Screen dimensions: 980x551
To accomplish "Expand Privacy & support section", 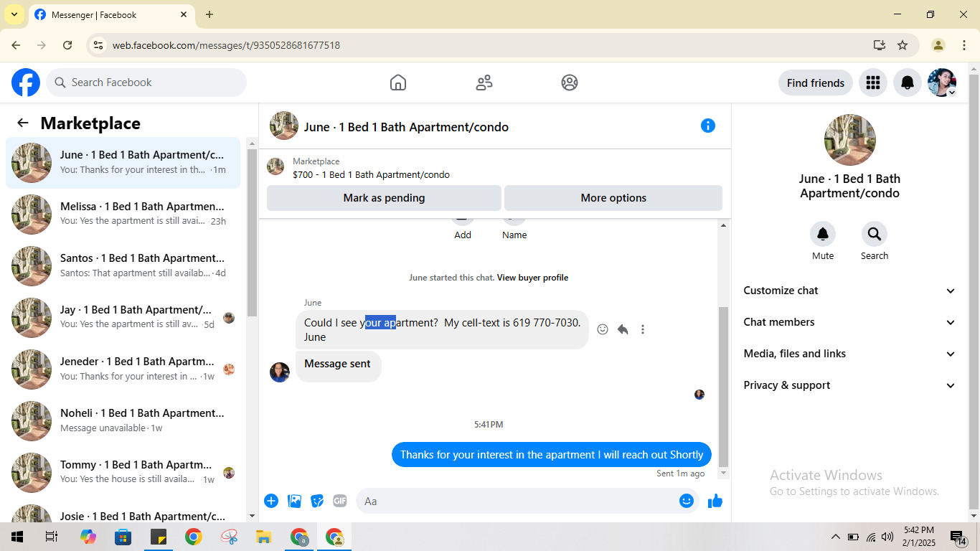I will coord(849,385).
